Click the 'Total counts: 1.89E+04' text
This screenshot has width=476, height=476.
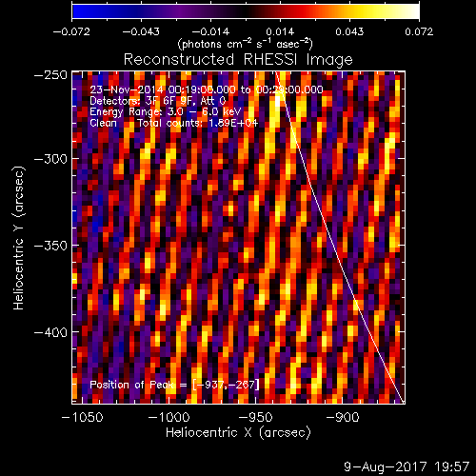point(197,123)
